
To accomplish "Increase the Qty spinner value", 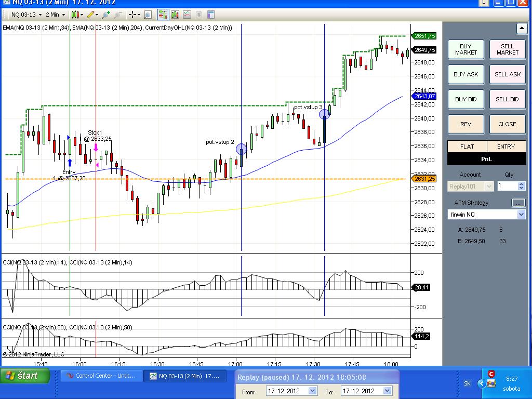I will tap(522, 183).
